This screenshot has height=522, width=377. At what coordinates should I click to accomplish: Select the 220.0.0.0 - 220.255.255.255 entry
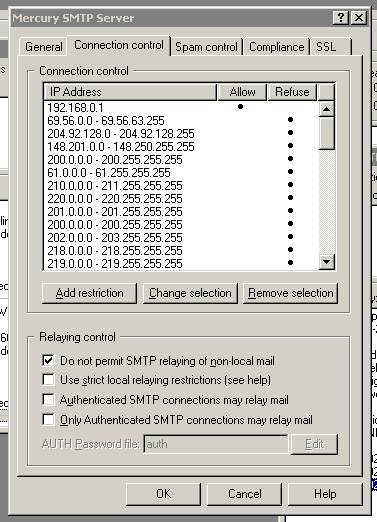coord(181,198)
